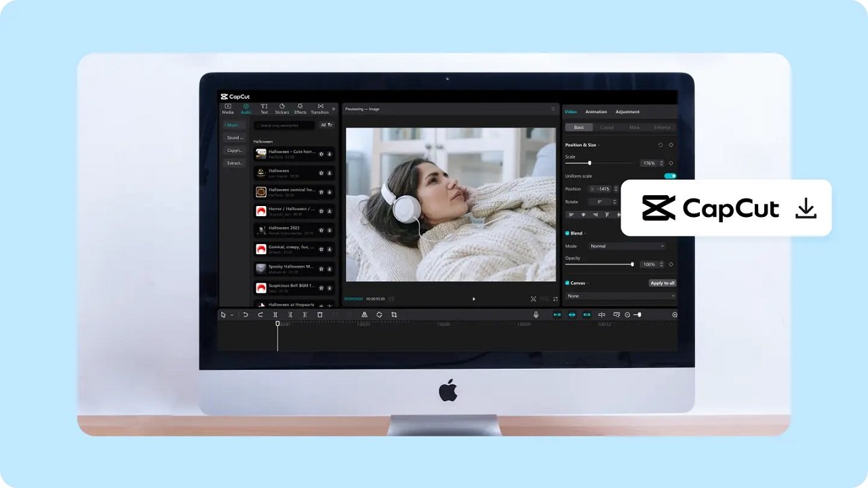Open the Effects panel
Image resolution: width=868 pixels, height=488 pixels.
point(300,108)
